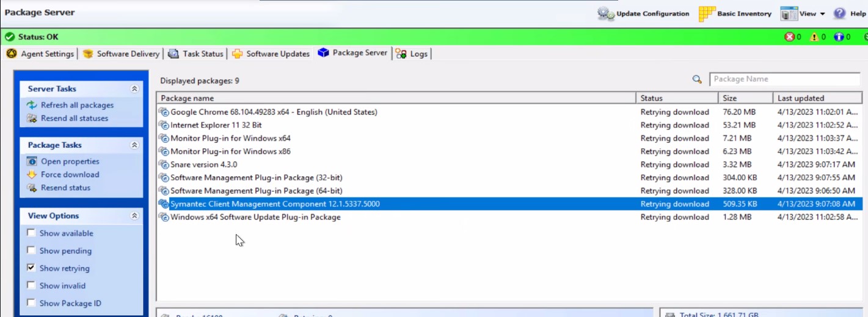This screenshot has width=868, height=317.
Task: Click the Update Configuration button label
Action: (652, 14)
